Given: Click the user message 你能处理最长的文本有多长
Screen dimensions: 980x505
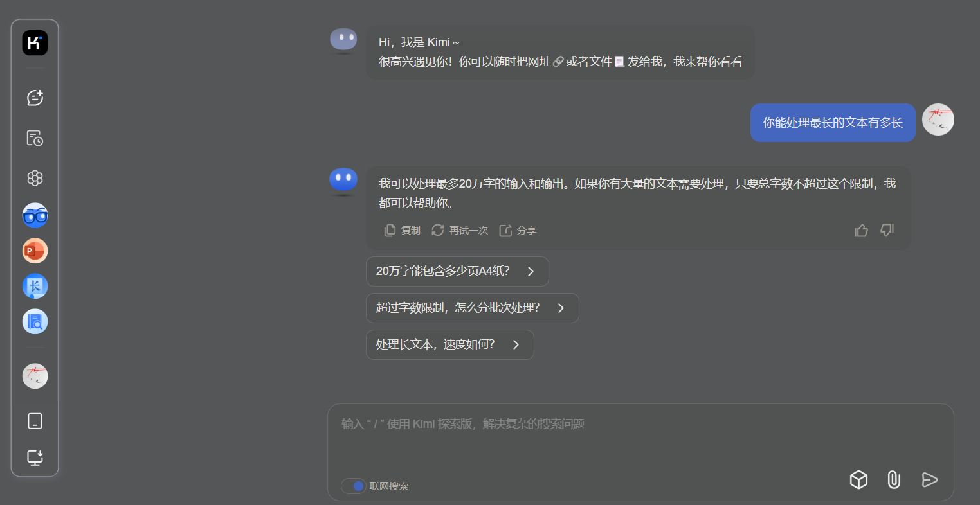Looking at the screenshot, I should 833,123.
